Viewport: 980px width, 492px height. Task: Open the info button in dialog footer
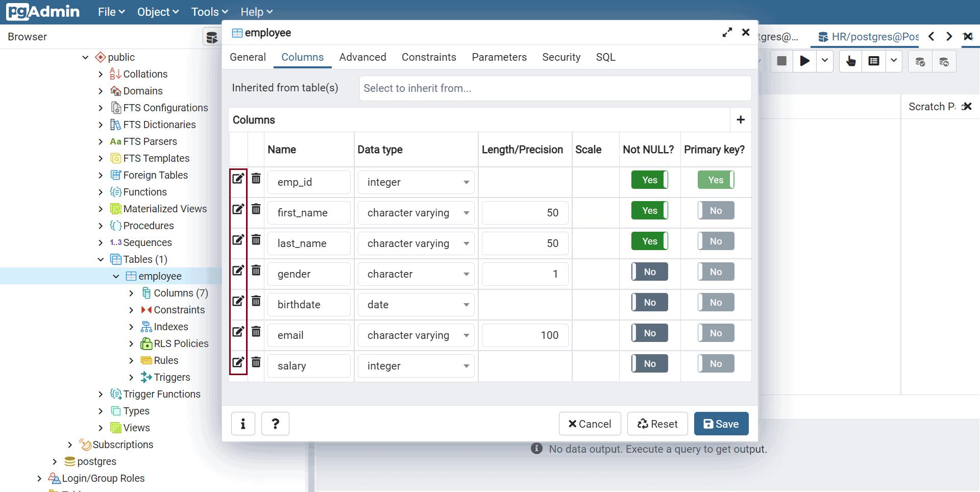pos(243,424)
